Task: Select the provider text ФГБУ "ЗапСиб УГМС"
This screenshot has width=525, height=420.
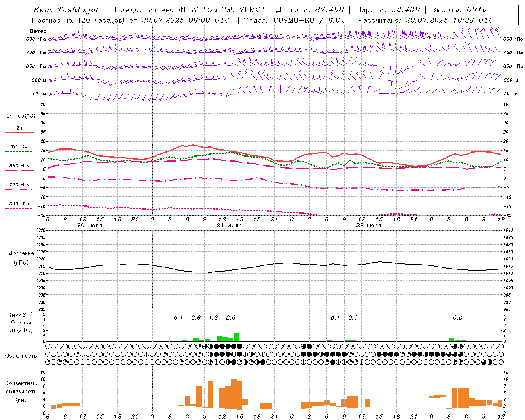Action: [x=222, y=10]
